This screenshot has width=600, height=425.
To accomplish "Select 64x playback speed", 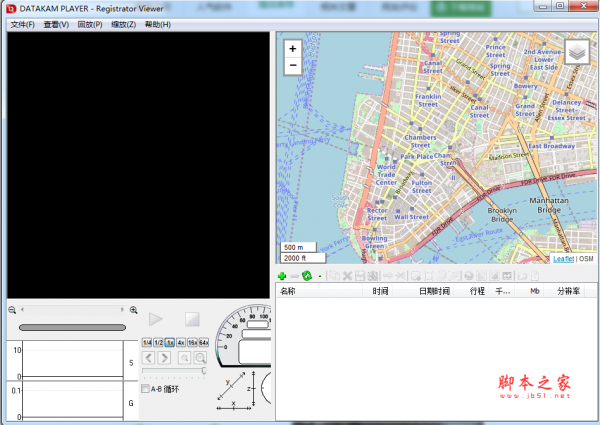I will pyautogui.click(x=203, y=343).
